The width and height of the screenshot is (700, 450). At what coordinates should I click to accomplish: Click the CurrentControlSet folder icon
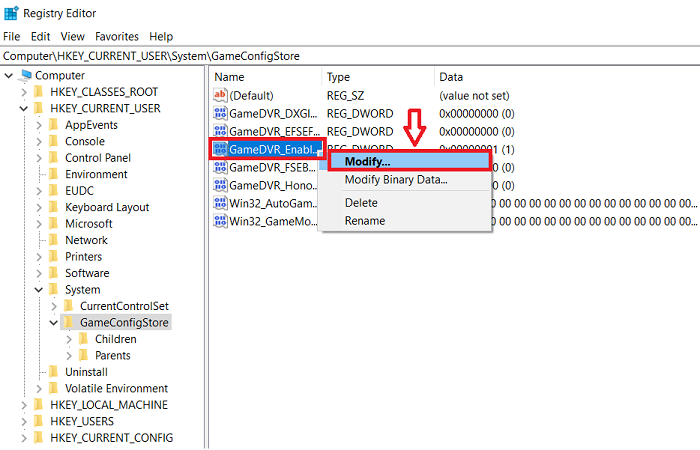point(69,306)
